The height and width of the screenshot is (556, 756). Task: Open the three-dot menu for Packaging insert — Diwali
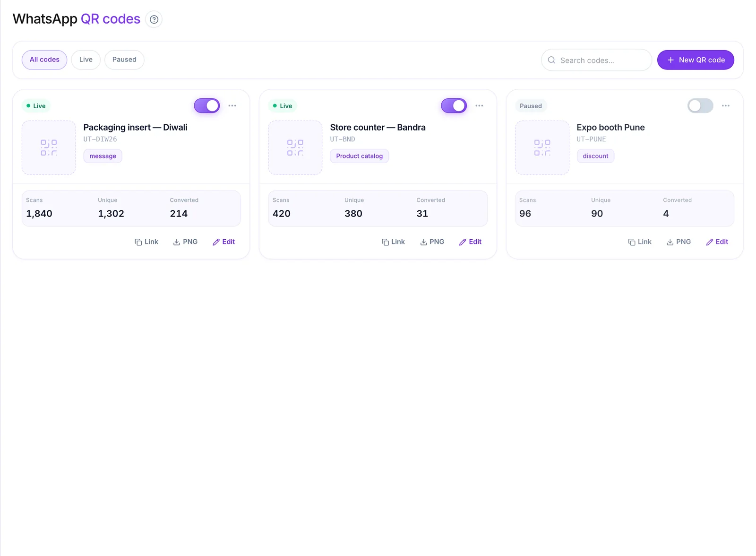[x=232, y=105]
